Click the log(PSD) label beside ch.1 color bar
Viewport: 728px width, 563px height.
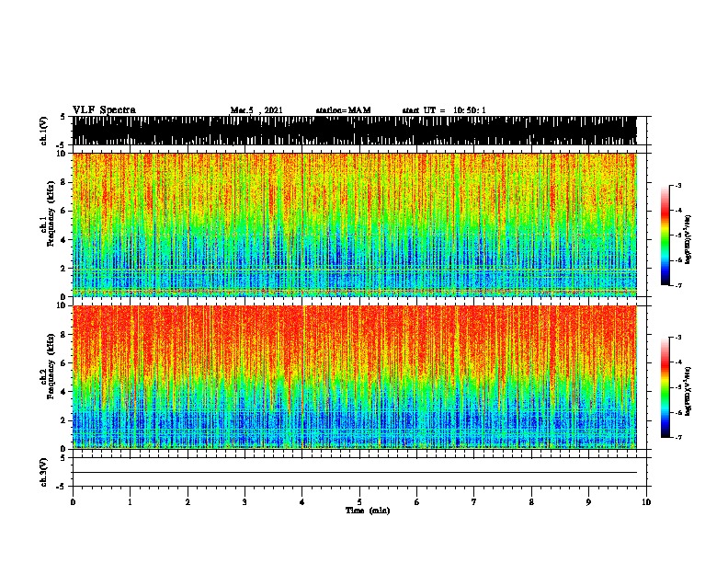pyautogui.click(x=688, y=239)
